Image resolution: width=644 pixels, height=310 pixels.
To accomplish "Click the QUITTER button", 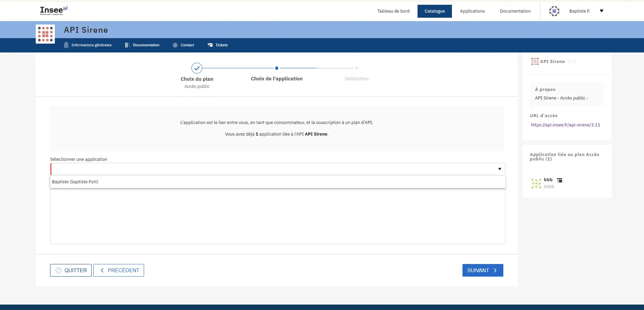I will pos(71,270).
